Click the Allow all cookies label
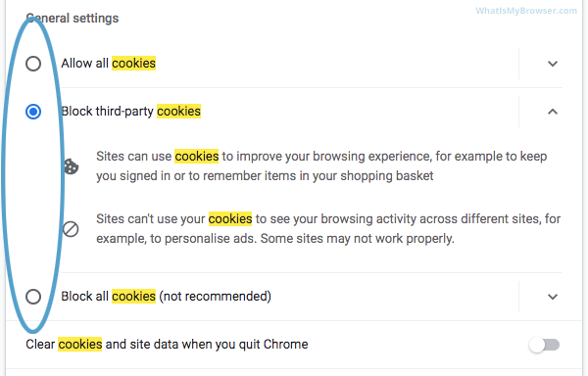This screenshot has height=376, width=588. 109,64
